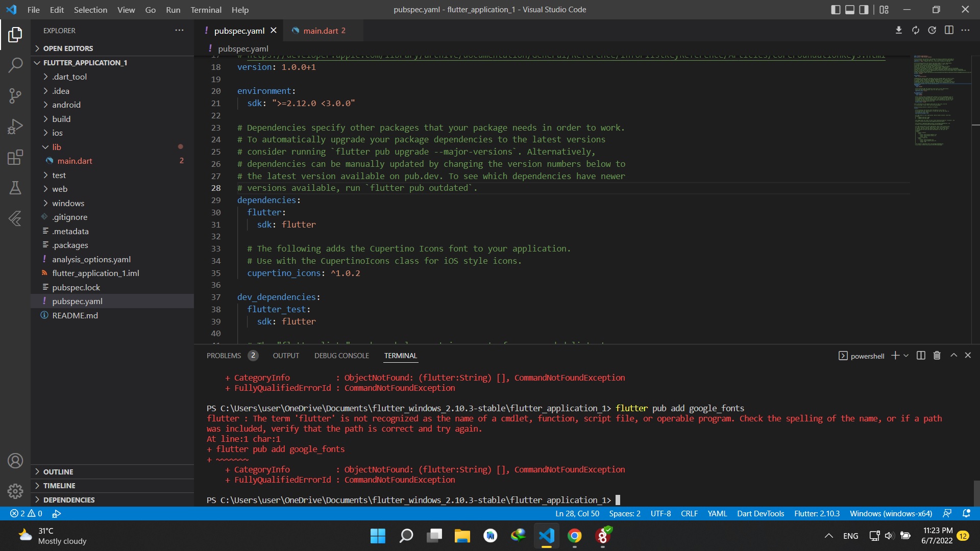
Task: Toggle the Panel layout button
Action: click(850, 10)
